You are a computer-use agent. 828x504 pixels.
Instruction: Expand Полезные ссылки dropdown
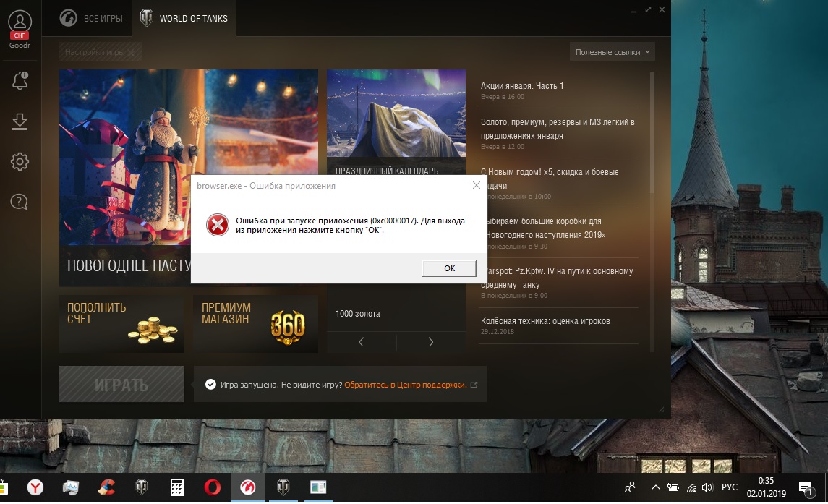click(612, 52)
